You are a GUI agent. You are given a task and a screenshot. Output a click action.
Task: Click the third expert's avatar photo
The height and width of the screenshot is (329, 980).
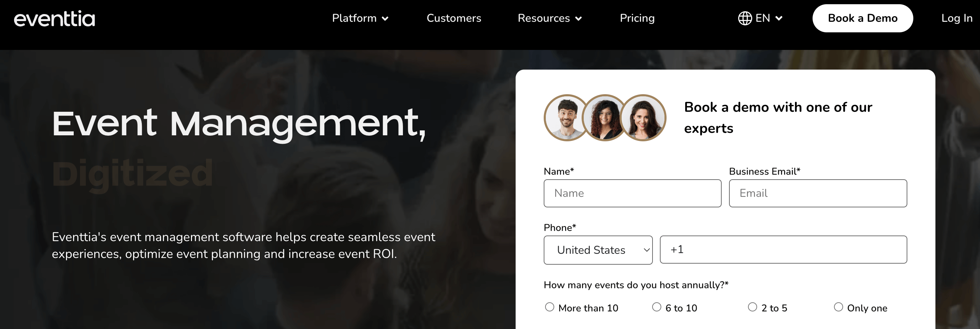(644, 118)
